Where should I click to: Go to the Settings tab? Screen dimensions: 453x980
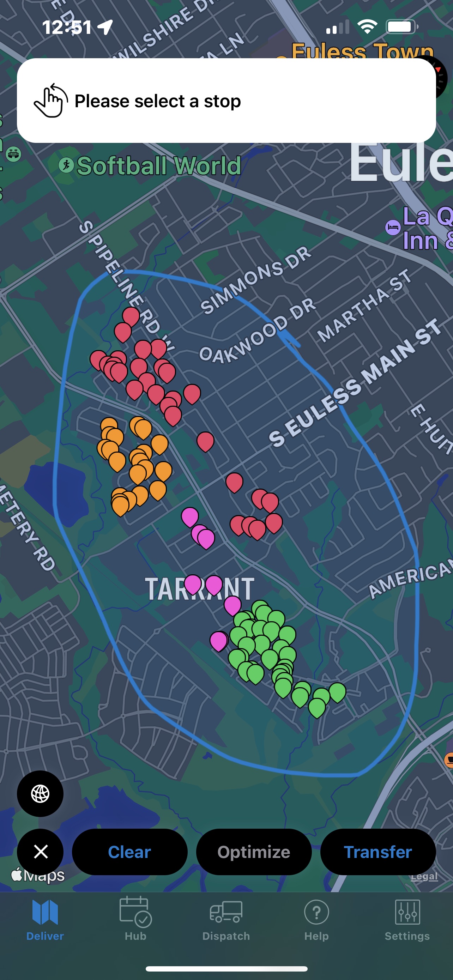[407, 918]
